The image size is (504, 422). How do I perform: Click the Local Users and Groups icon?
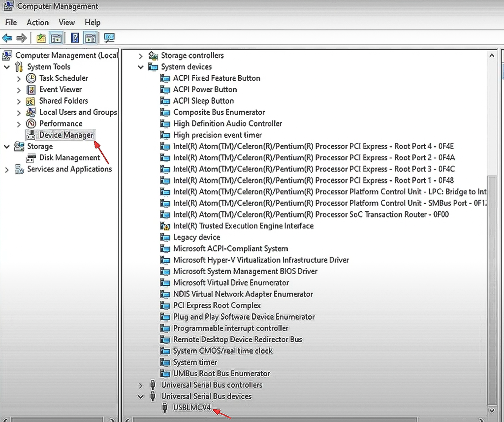pos(31,113)
